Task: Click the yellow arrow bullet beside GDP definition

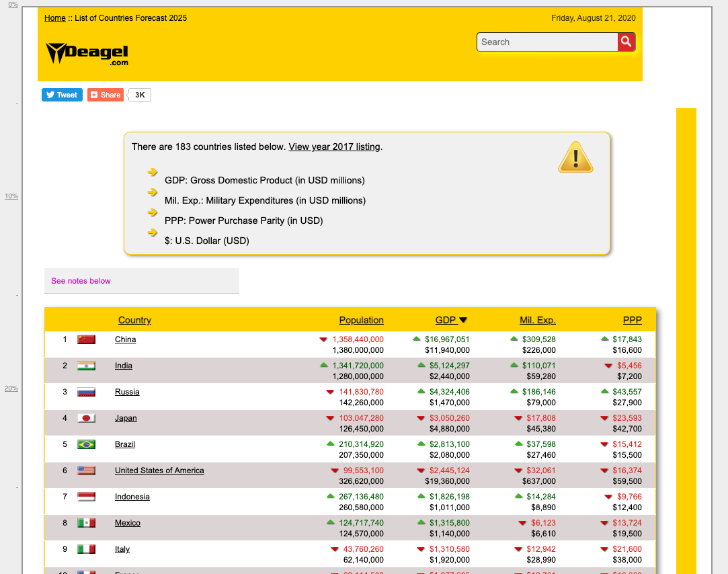Action: pos(153,172)
